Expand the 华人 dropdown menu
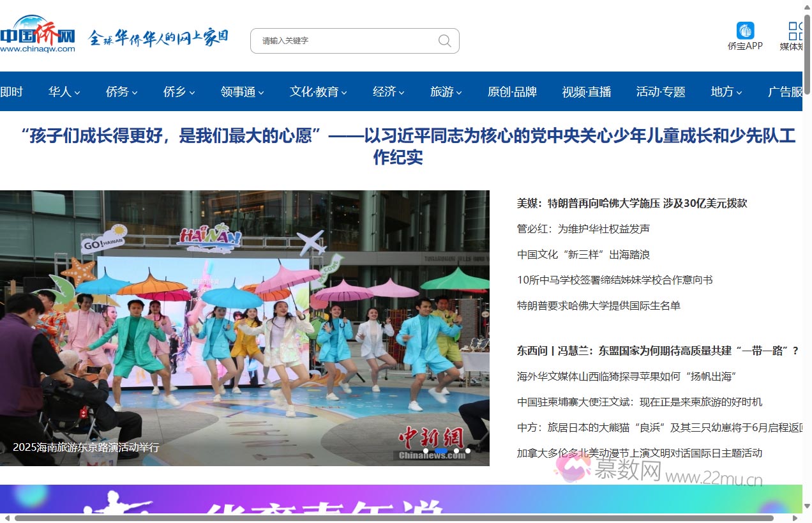This screenshot has width=812, height=523. click(x=64, y=92)
